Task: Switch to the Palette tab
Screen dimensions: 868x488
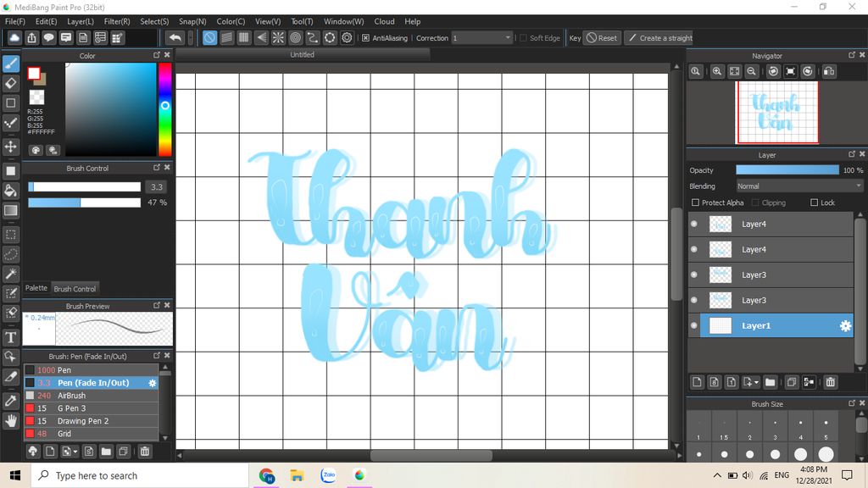Action: click(x=36, y=288)
